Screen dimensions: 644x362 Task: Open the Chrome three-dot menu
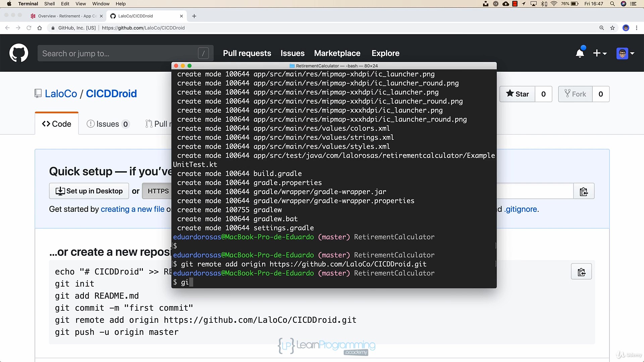click(637, 28)
